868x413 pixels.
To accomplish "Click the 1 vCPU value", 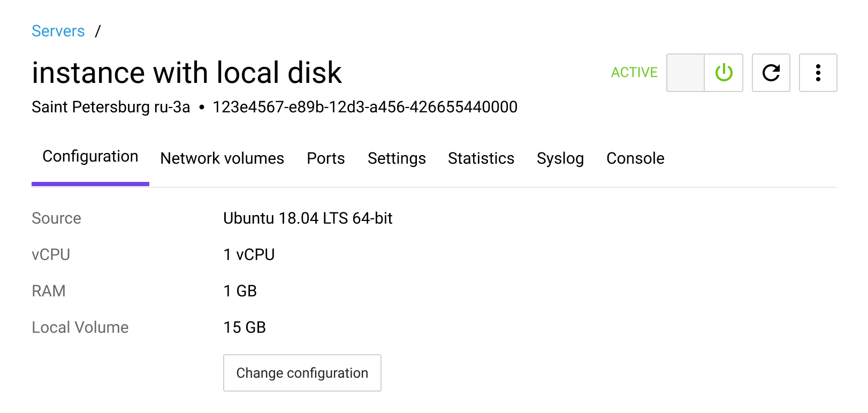I will (249, 255).
